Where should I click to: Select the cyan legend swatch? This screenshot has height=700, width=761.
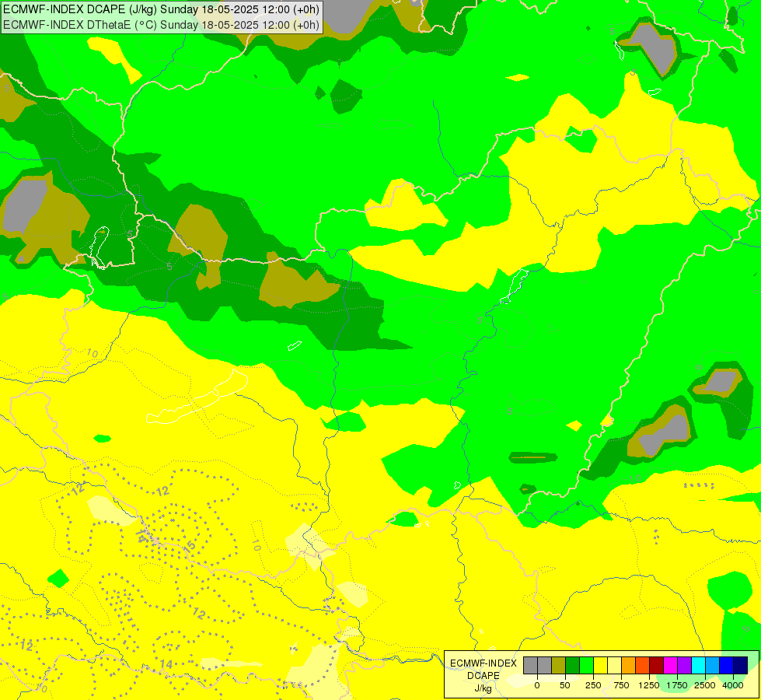[698, 666]
